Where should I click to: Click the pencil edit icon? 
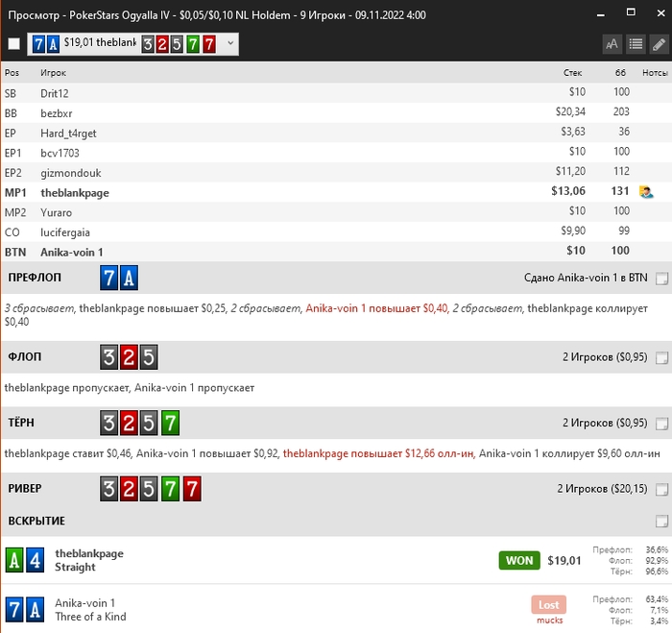[658, 44]
